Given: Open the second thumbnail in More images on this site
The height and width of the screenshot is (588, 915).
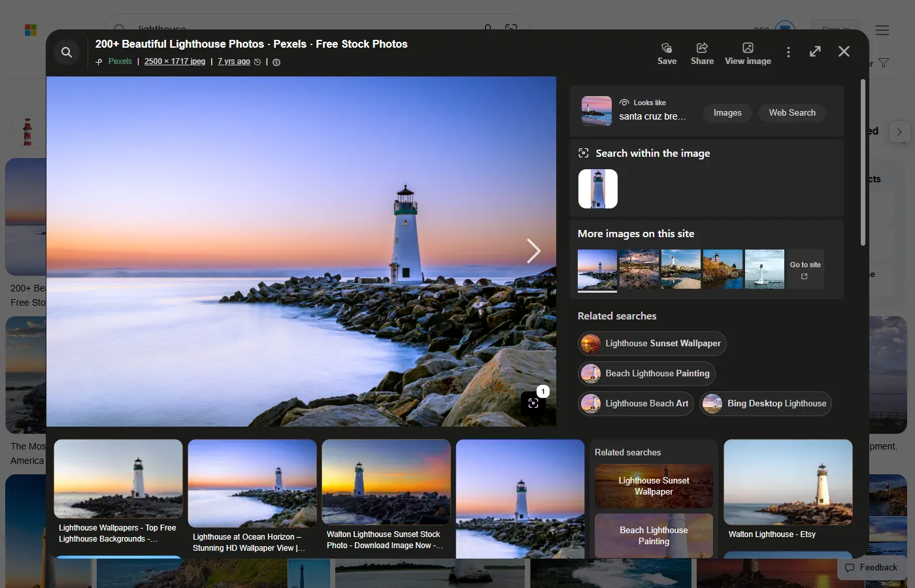Looking at the screenshot, I should click(x=639, y=269).
